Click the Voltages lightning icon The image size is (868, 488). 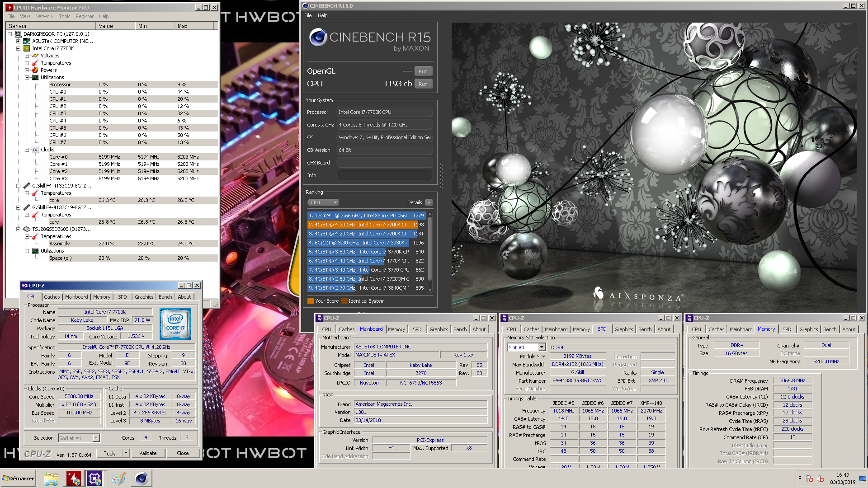coord(35,56)
